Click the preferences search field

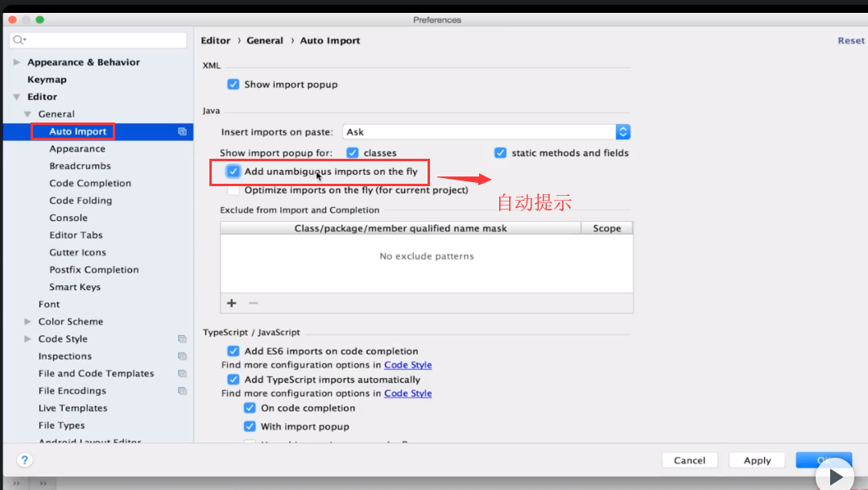(x=98, y=40)
